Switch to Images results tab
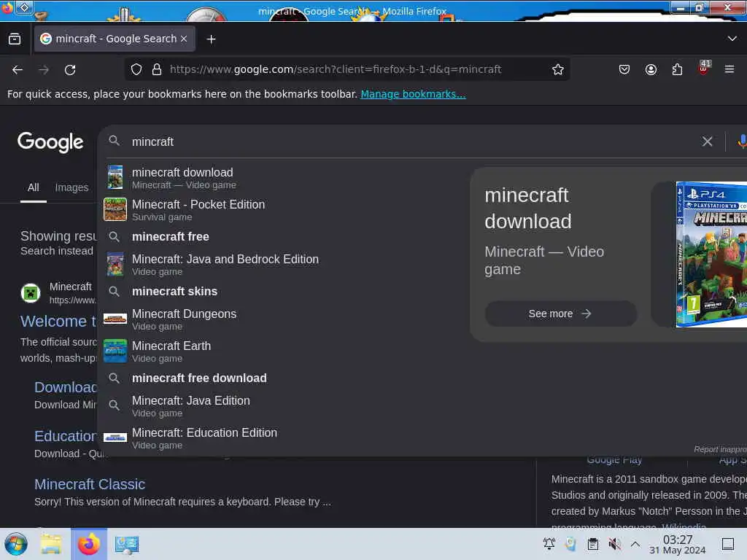The width and height of the screenshot is (747, 560). [72, 187]
